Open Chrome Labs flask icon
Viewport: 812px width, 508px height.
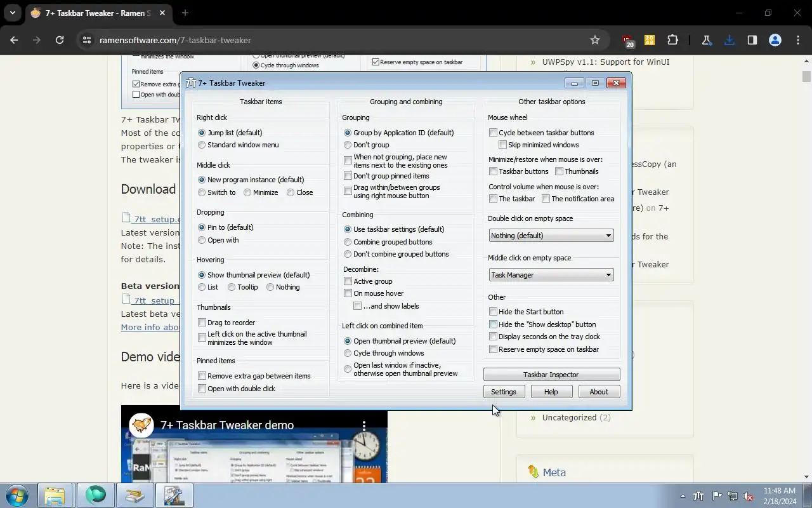706,40
